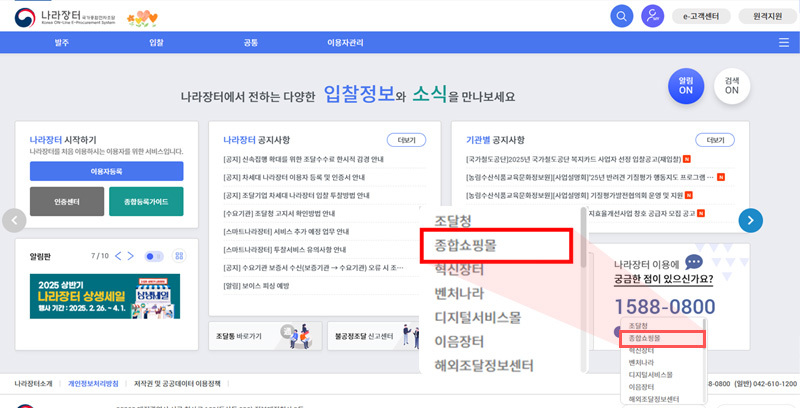The height and width of the screenshot is (408, 800).
Task: Click the blue 이용자등록 button
Action: [x=107, y=171]
